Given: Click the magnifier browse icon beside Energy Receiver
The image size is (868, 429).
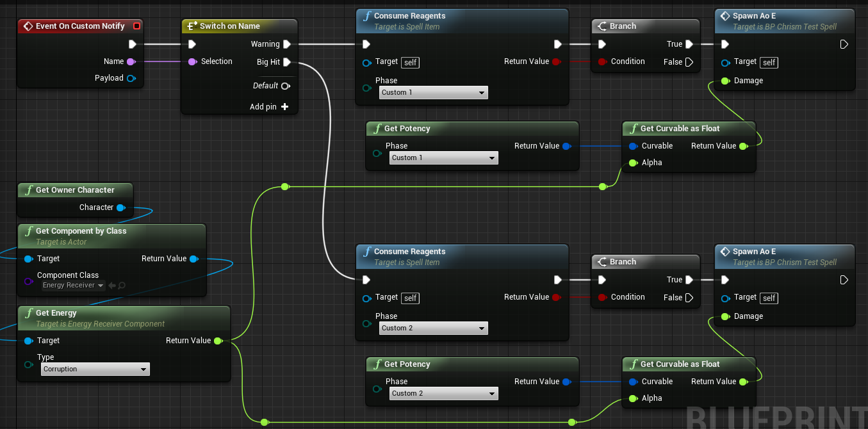Looking at the screenshot, I should [x=122, y=286].
